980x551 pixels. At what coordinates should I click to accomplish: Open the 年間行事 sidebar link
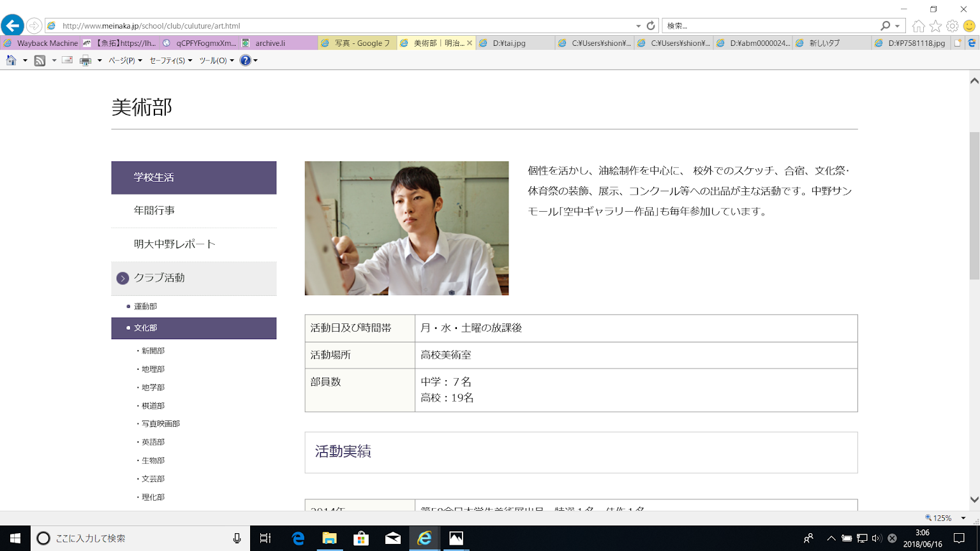click(154, 210)
